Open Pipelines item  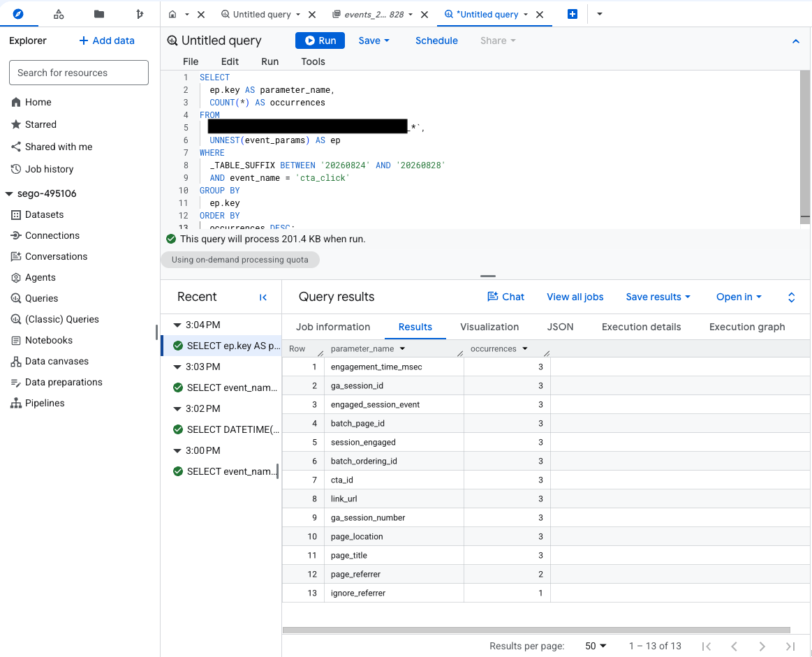tap(37, 404)
